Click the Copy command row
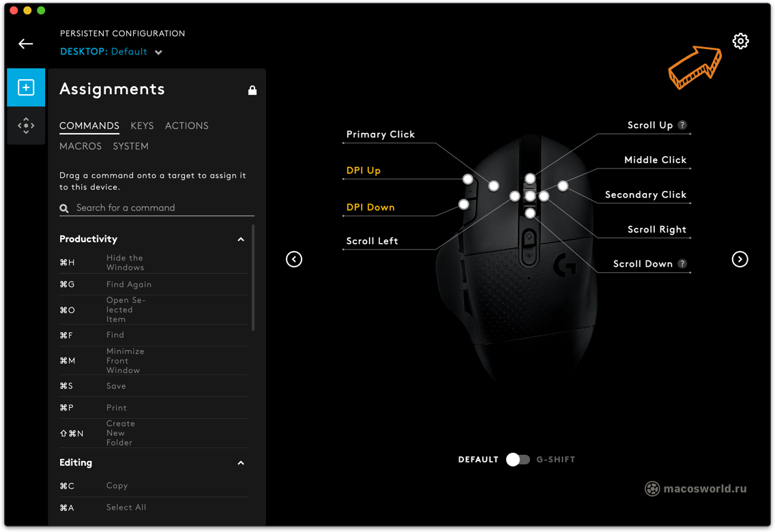This screenshot has width=775, height=532. [153, 486]
